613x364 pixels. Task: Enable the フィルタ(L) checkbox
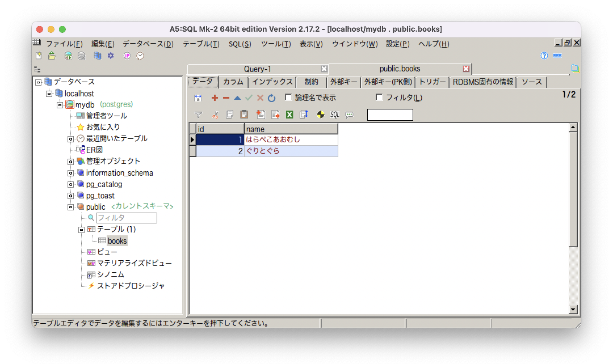click(x=379, y=98)
